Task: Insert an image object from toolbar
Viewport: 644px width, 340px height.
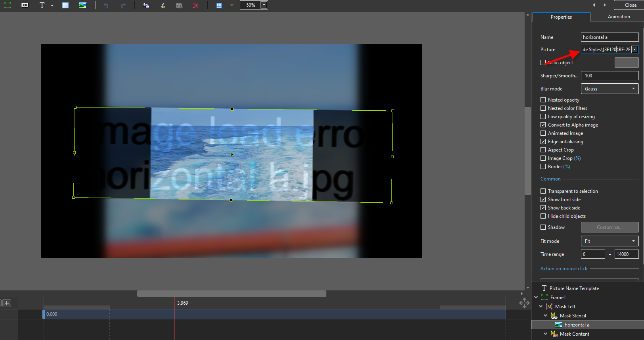Action: tap(82, 5)
